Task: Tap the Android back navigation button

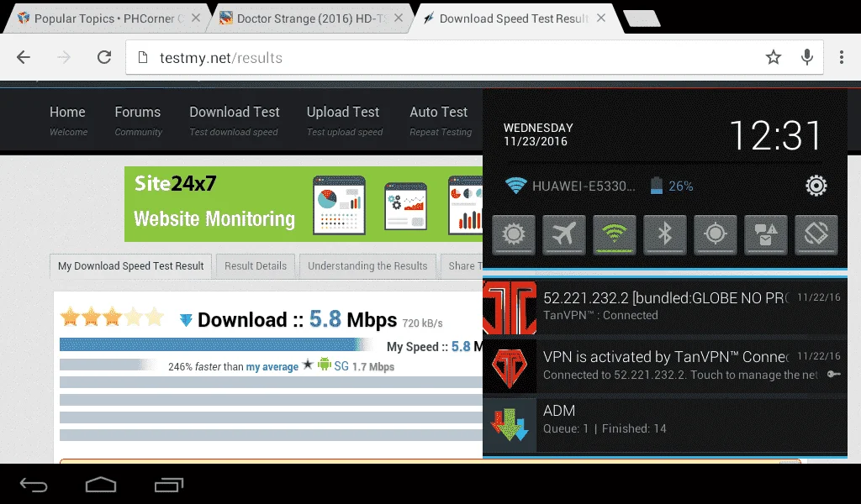Action: click(34, 485)
